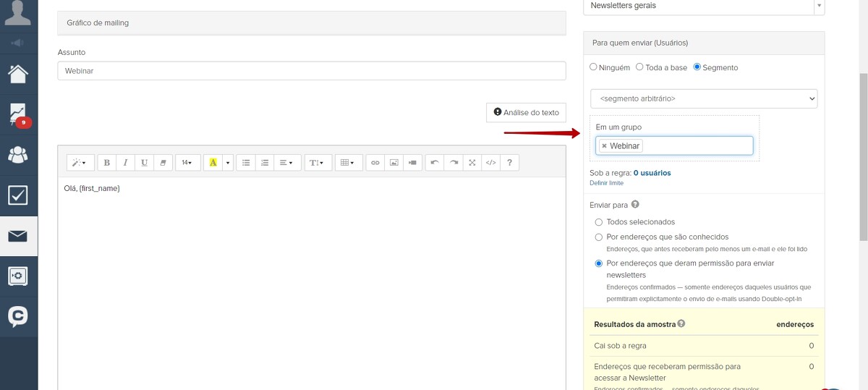868x390 pixels.
Task: Choose the Toda a base option
Action: point(639,67)
